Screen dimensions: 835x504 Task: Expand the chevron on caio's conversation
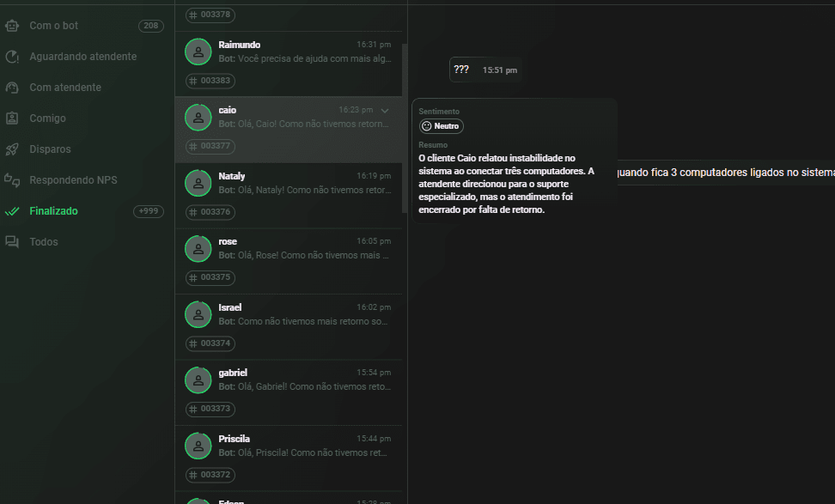pyautogui.click(x=385, y=111)
